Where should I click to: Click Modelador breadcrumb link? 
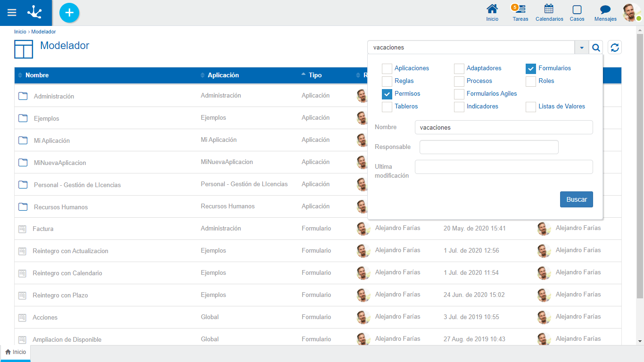click(x=43, y=32)
